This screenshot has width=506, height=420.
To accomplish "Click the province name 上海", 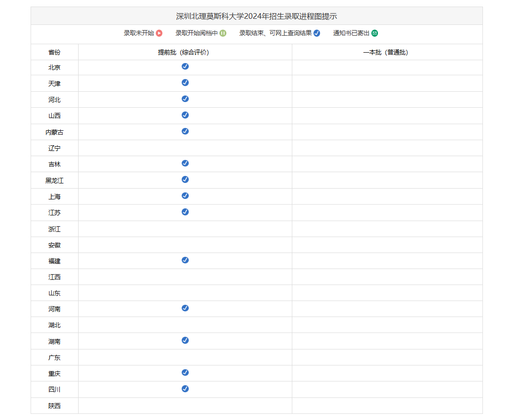I will pos(55,197).
